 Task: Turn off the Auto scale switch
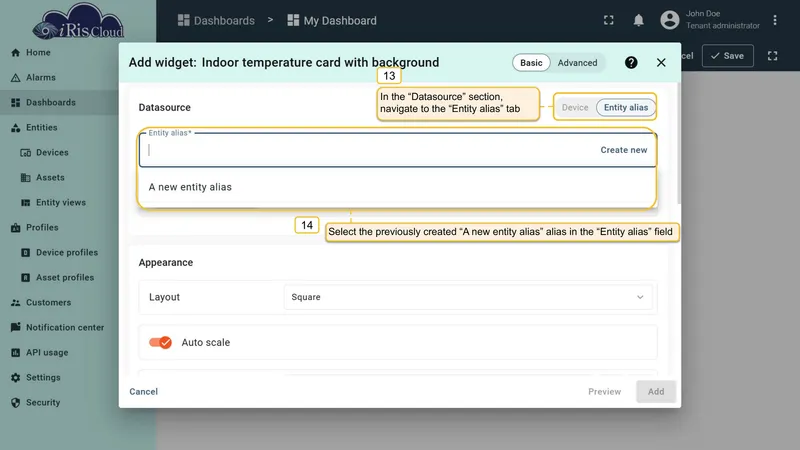[160, 342]
